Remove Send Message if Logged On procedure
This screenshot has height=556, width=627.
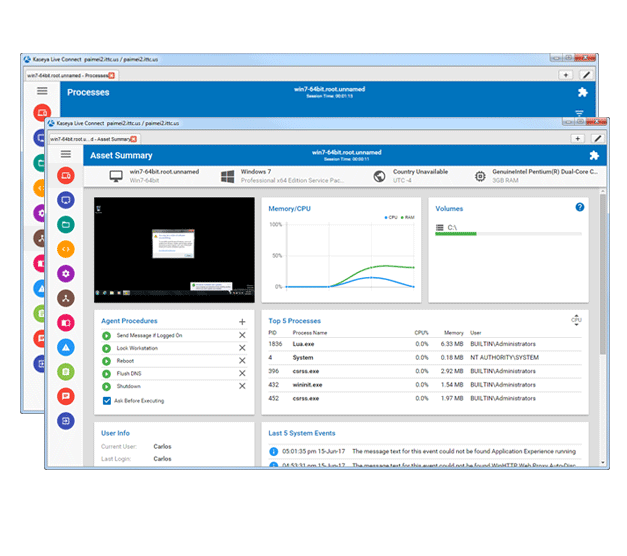coord(242,335)
